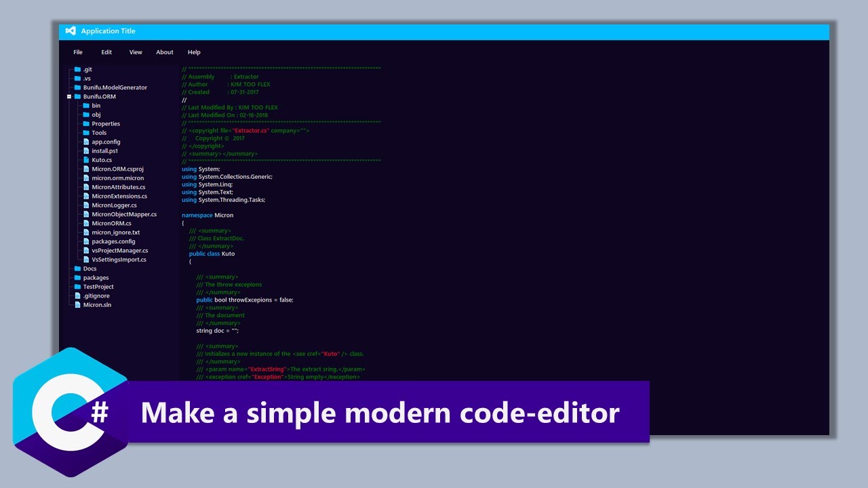Click the .git folder icon

pos(77,69)
